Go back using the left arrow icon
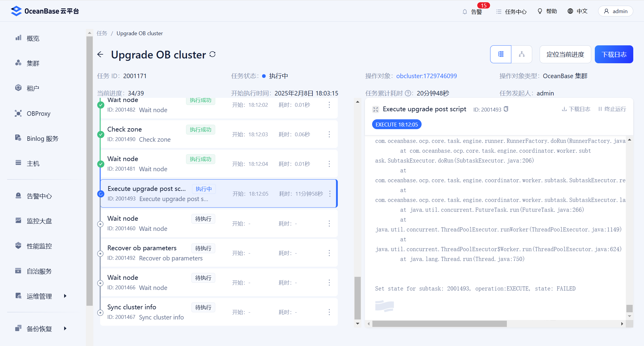The height and width of the screenshot is (346, 644). (100, 54)
